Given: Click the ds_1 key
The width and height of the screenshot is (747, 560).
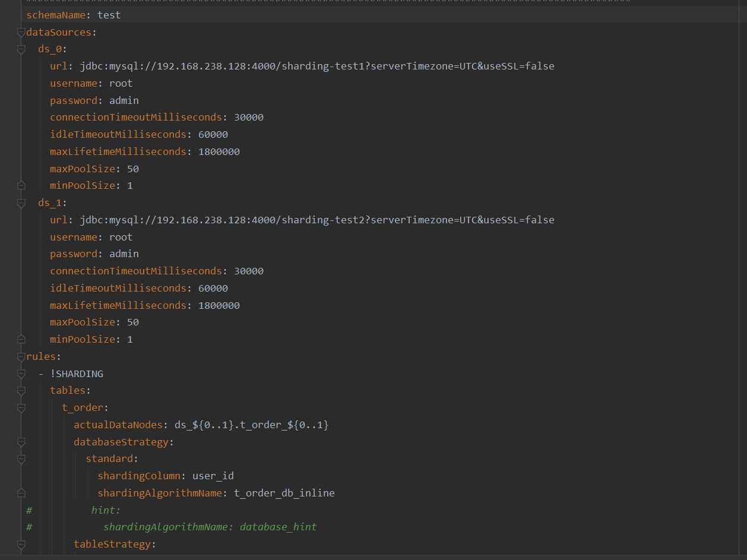Looking at the screenshot, I should click(50, 203).
